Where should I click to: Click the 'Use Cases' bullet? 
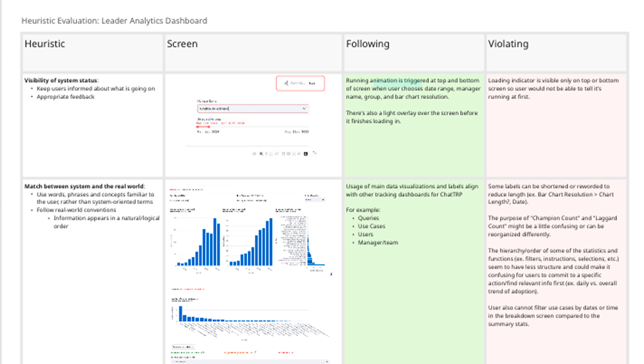(x=371, y=226)
